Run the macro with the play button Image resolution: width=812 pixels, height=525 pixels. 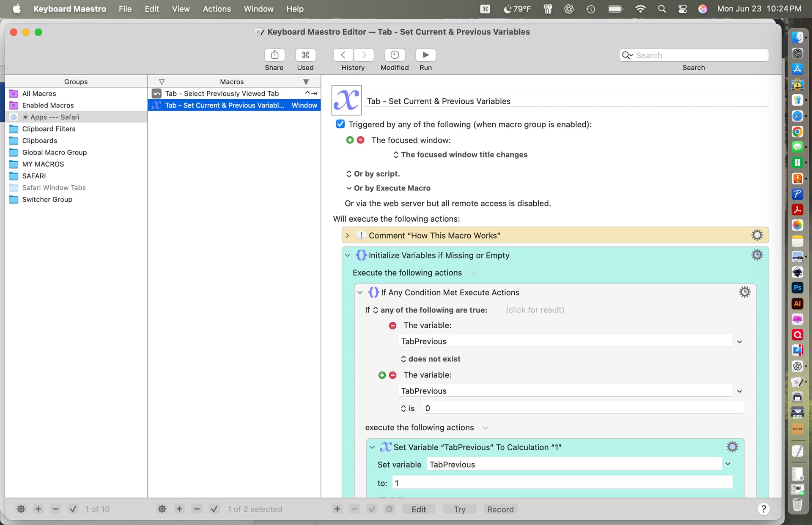425,55
